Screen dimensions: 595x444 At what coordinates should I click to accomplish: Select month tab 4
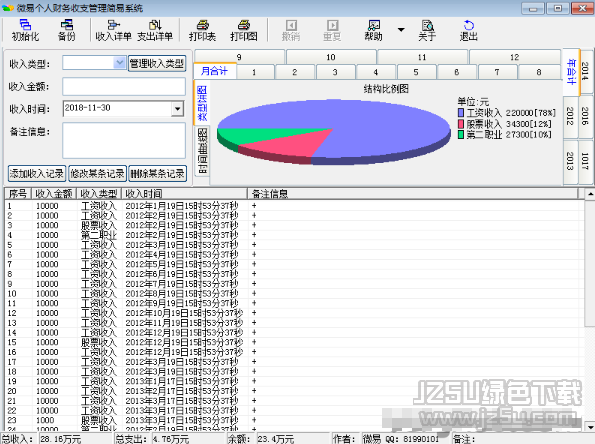pos(376,72)
